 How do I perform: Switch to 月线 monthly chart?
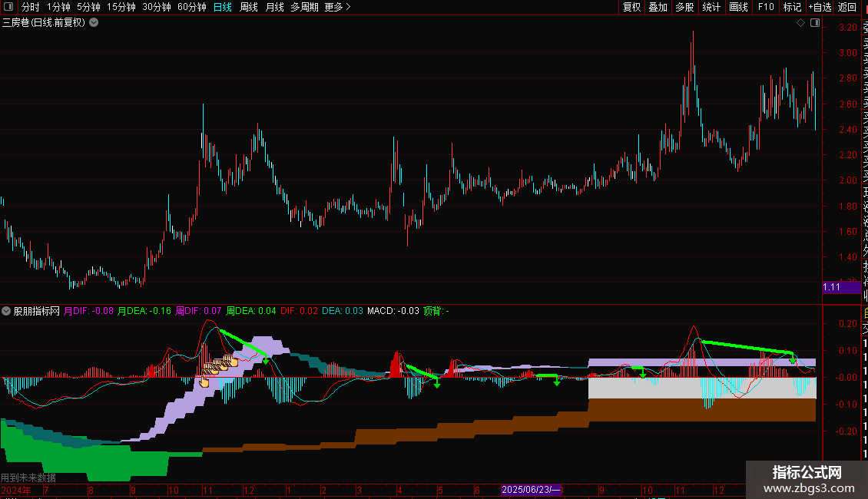pyautogui.click(x=274, y=7)
